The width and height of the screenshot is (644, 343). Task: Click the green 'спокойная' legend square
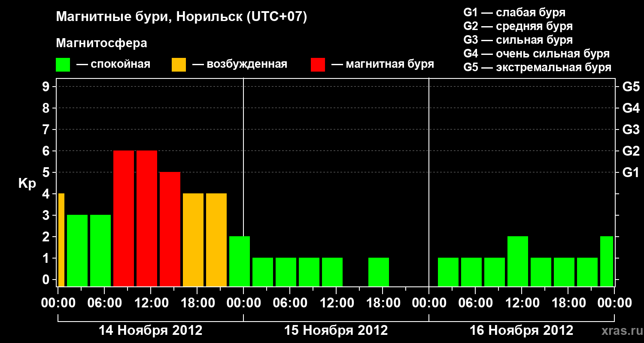pos(63,65)
